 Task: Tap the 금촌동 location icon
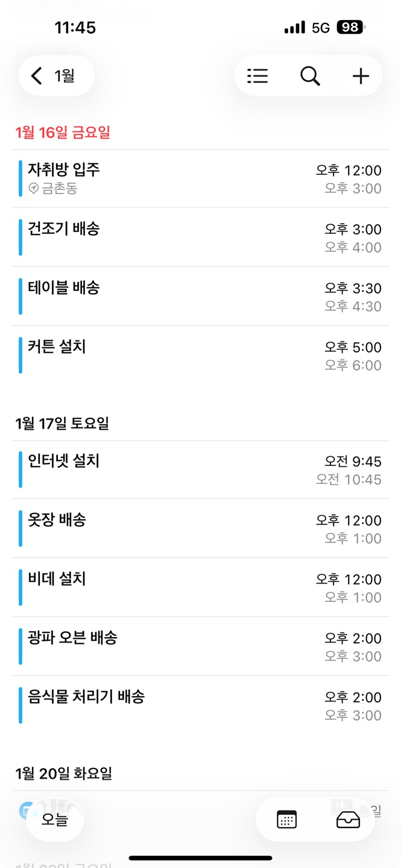34,189
